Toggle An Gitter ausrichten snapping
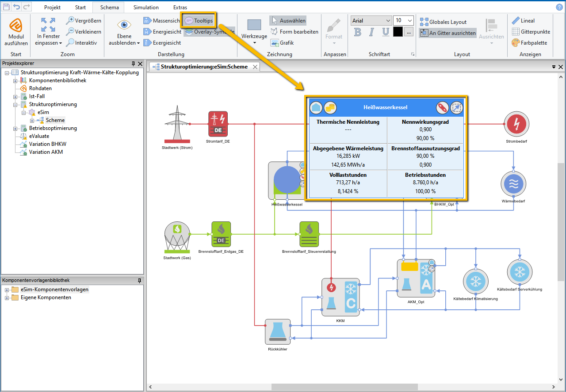 (447, 33)
